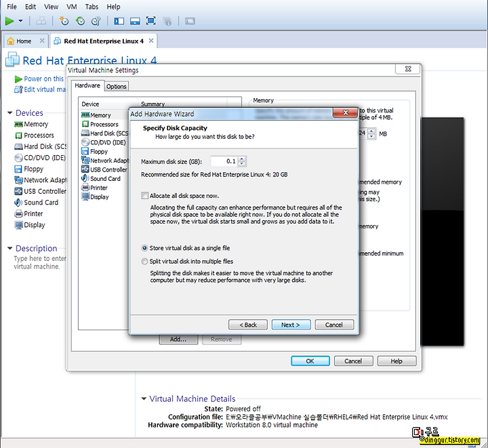Open the VM menu
488x448 pixels.
click(72, 7)
